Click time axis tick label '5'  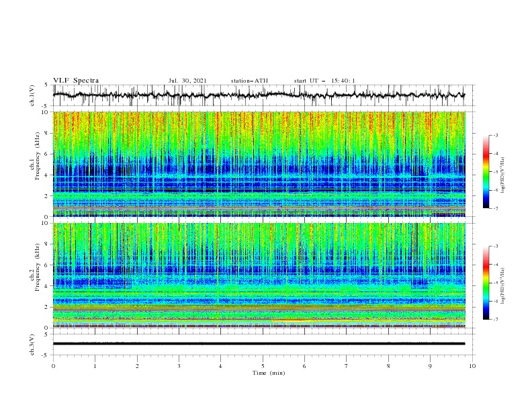(x=263, y=366)
